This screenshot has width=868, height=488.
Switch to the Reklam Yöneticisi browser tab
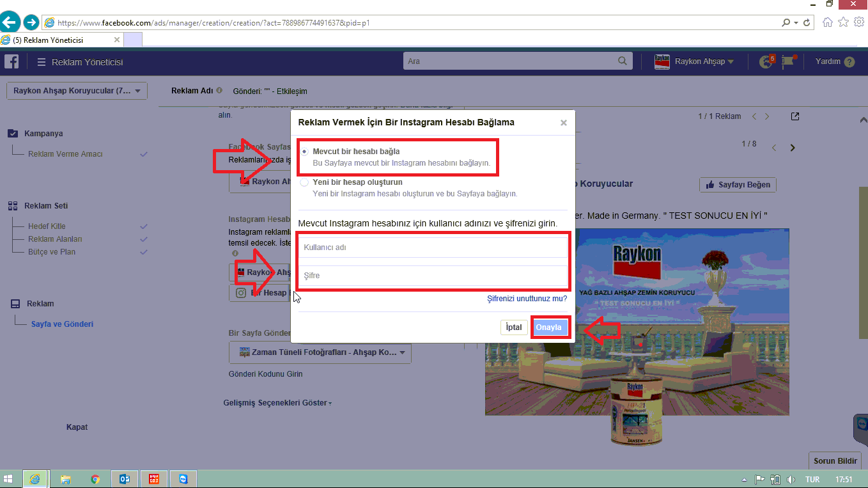pos(61,40)
